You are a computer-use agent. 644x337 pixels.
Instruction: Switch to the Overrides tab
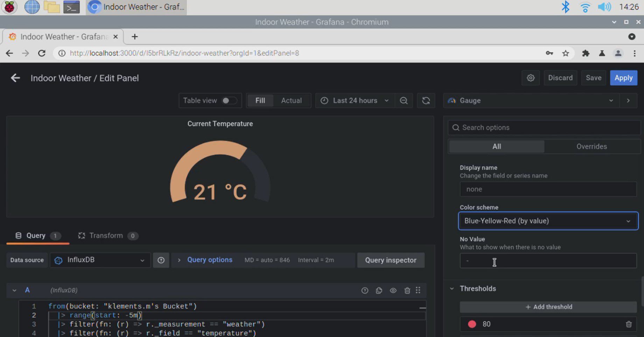[591, 146]
